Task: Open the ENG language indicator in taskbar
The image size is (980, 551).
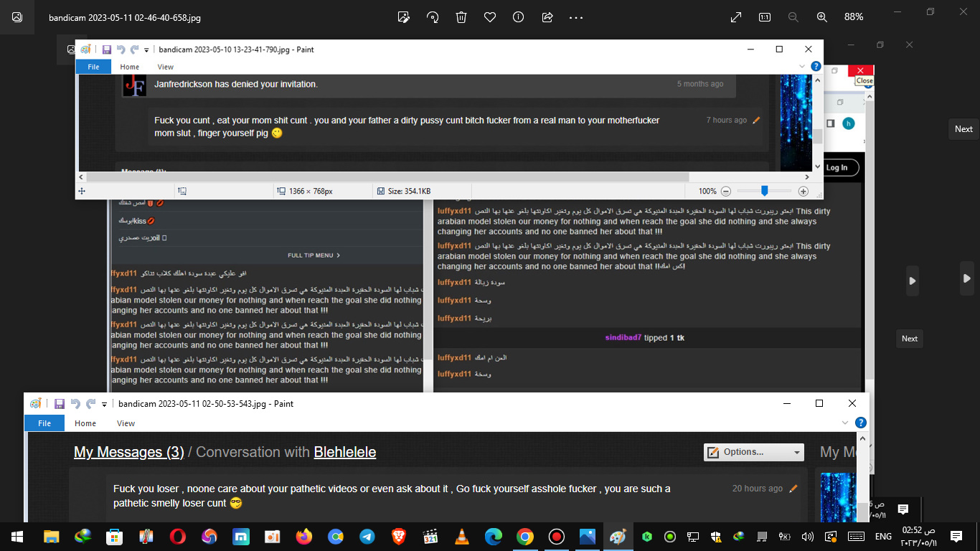Action: click(883, 537)
